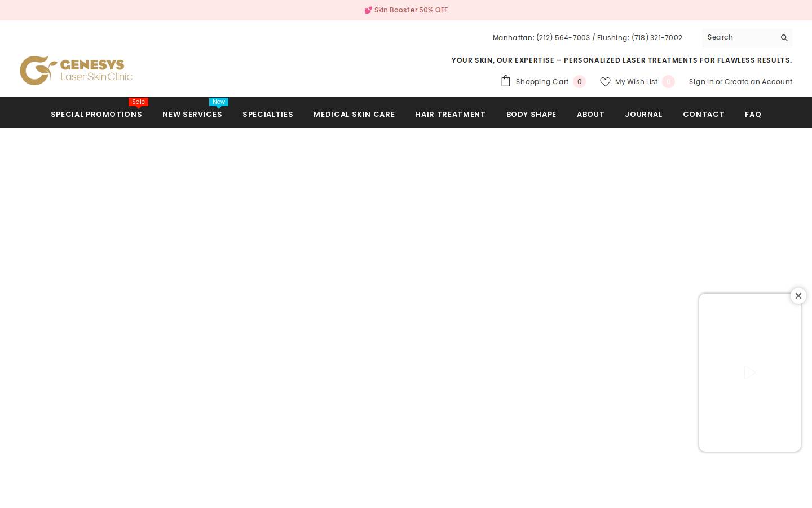Call Manhattan number (212) 564-7003
The width and height of the screenshot is (812, 508).
click(x=563, y=38)
